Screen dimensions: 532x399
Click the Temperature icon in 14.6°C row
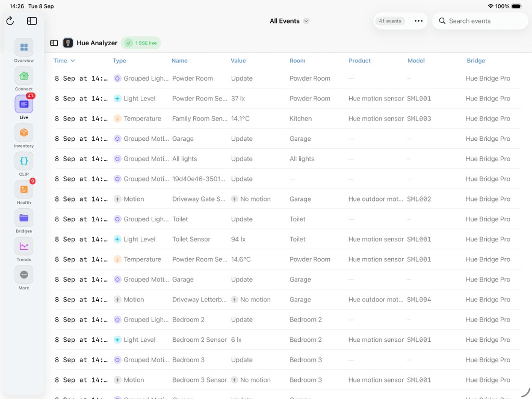coord(117,259)
